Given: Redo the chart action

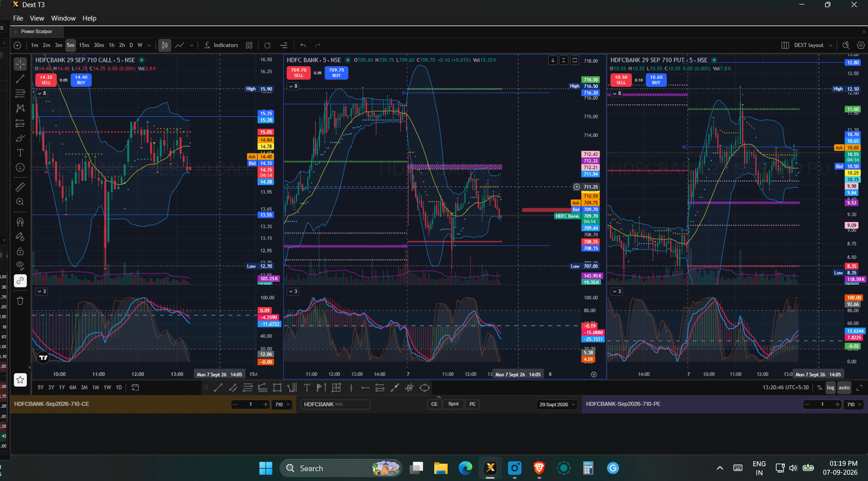Looking at the screenshot, I should pos(318,45).
